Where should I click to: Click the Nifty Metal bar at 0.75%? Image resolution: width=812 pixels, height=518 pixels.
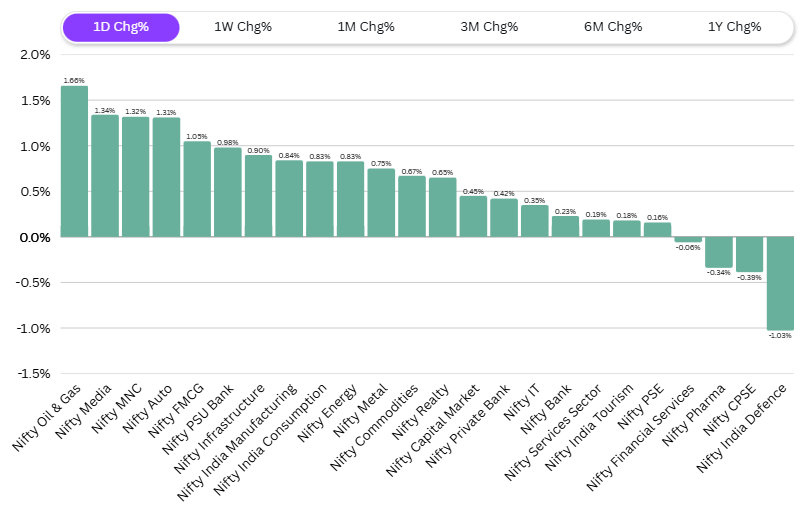pyautogui.click(x=381, y=203)
